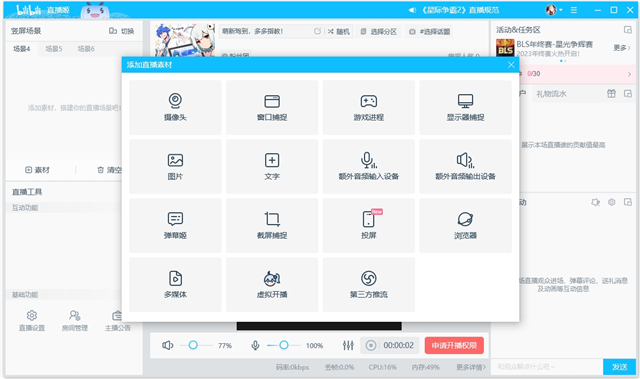The height and width of the screenshot is (379, 640).
Task: Open interaction panel settings hexagon icon
Action: (x=611, y=202)
